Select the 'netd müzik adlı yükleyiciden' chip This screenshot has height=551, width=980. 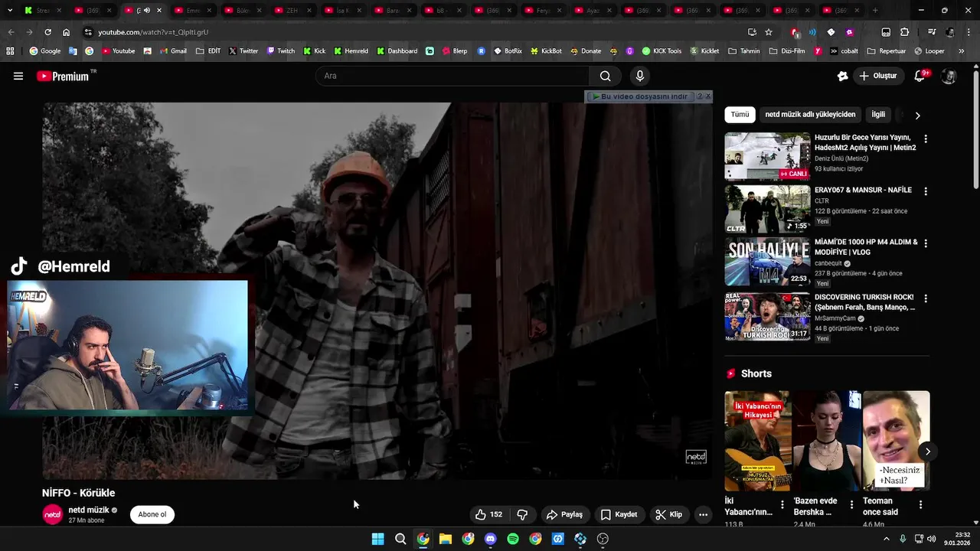click(x=810, y=115)
